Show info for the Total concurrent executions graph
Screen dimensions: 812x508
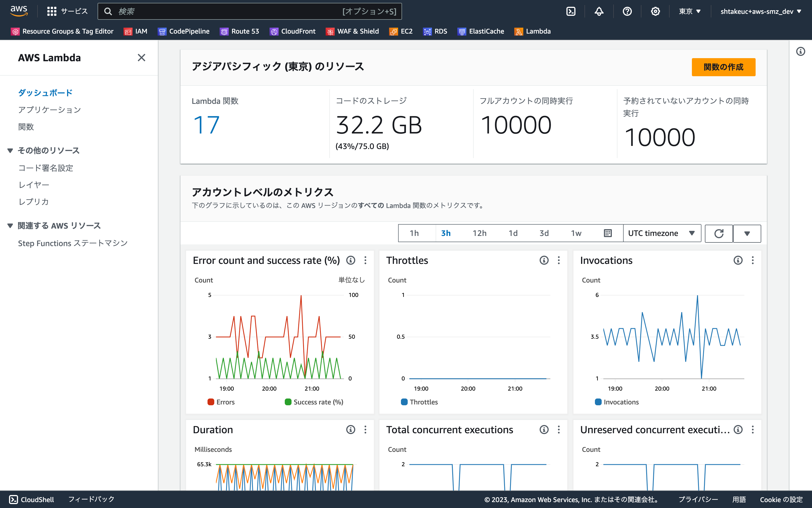[x=544, y=430]
